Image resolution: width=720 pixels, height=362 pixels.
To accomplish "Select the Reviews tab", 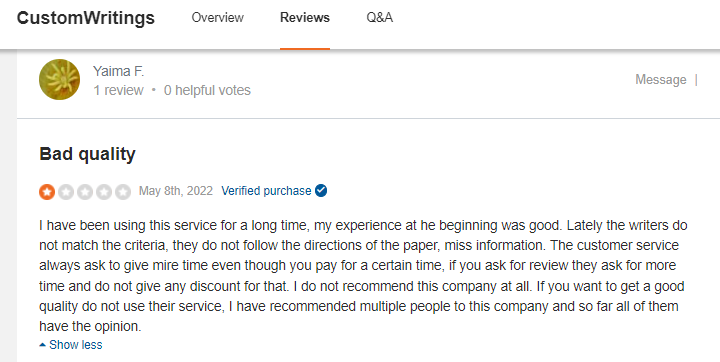I will click(x=305, y=17).
